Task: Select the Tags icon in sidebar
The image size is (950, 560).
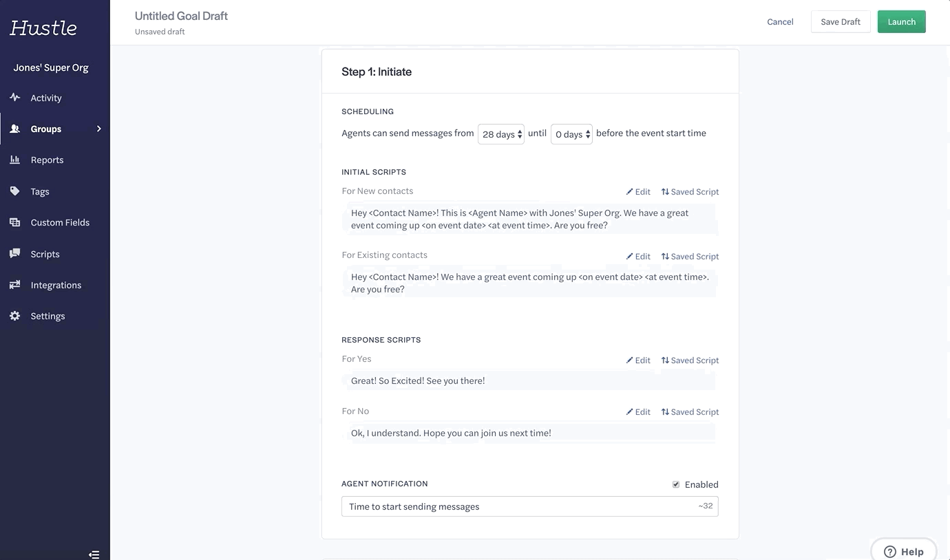Action: pyautogui.click(x=15, y=191)
